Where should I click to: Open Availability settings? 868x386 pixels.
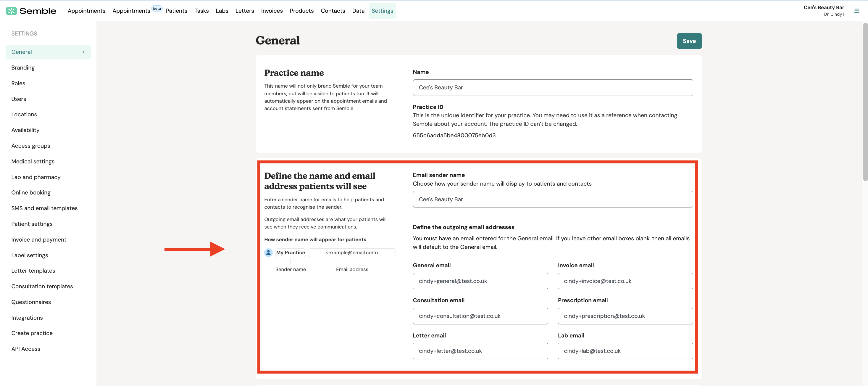(x=25, y=130)
